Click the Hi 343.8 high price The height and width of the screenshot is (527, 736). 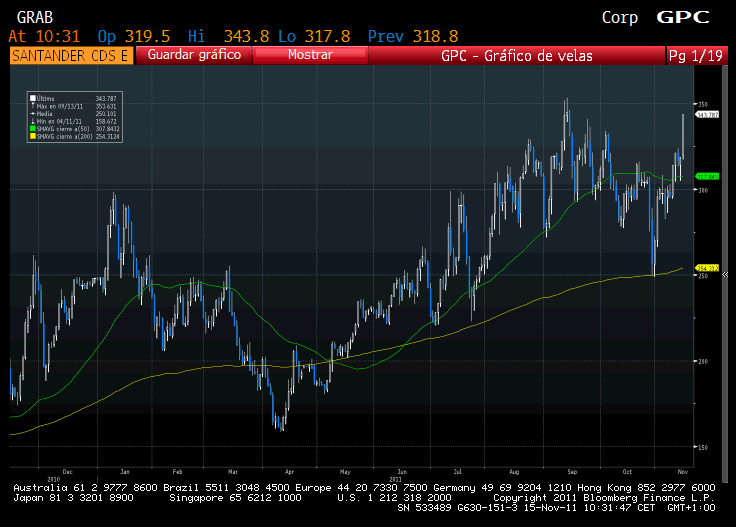click(229, 36)
